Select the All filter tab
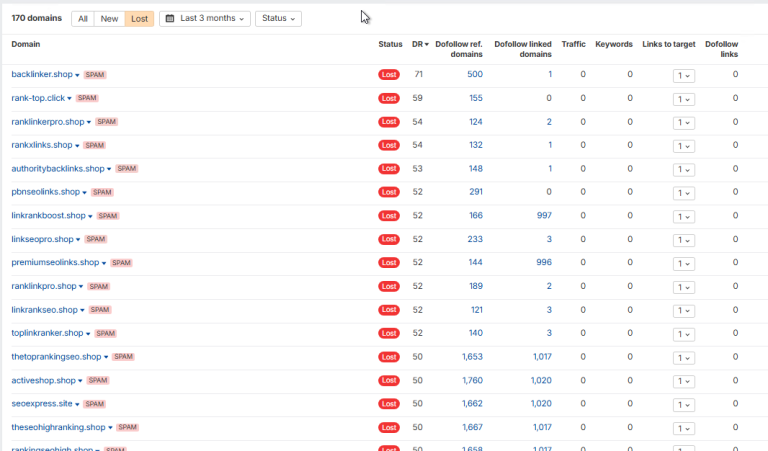The image size is (768, 451). click(83, 19)
